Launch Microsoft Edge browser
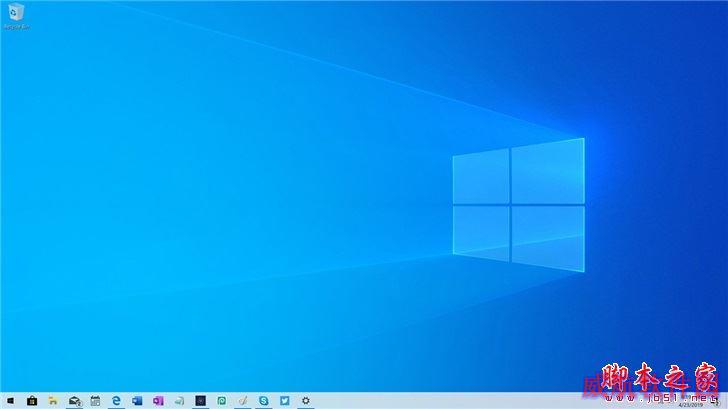This screenshot has width=728, height=409. pos(116,401)
